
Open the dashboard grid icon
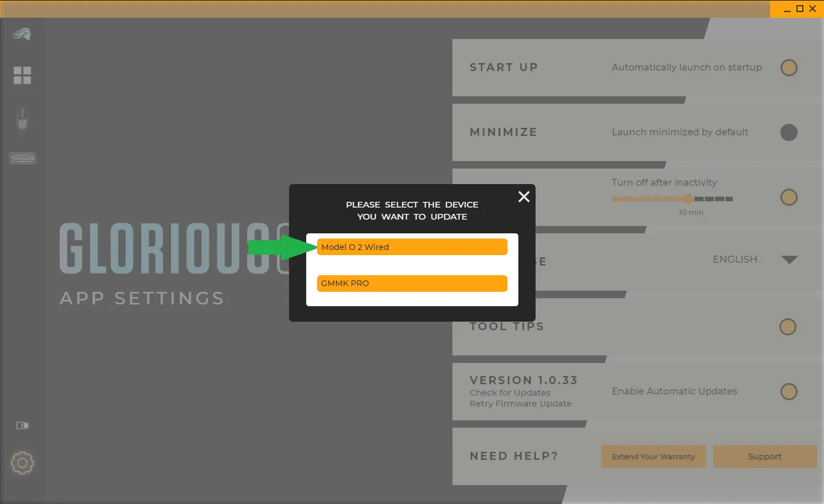point(22,75)
